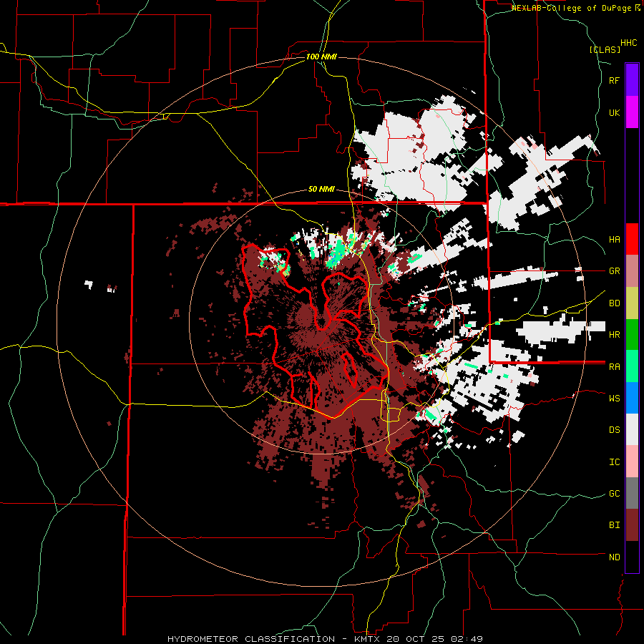The width and height of the screenshot is (644, 644).
Task: Click the ND legend label
Action: pos(614,557)
